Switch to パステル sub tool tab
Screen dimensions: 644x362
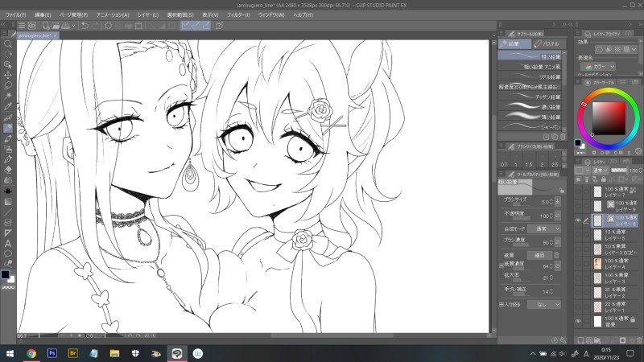coord(549,43)
